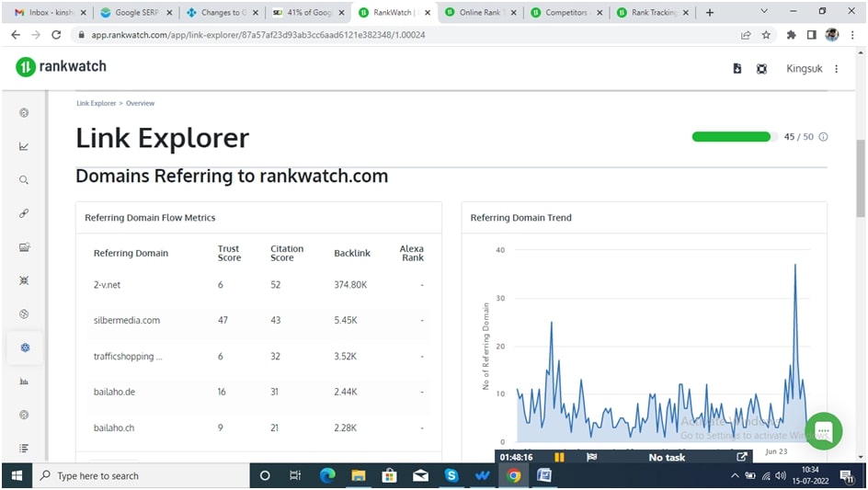The width and height of the screenshot is (868, 490).
Task: Switch to the 41% of Goog tab
Action: tap(309, 12)
